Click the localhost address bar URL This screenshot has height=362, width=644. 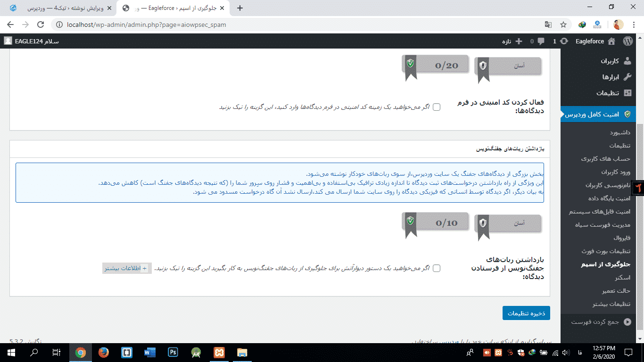tap(147, 25)
